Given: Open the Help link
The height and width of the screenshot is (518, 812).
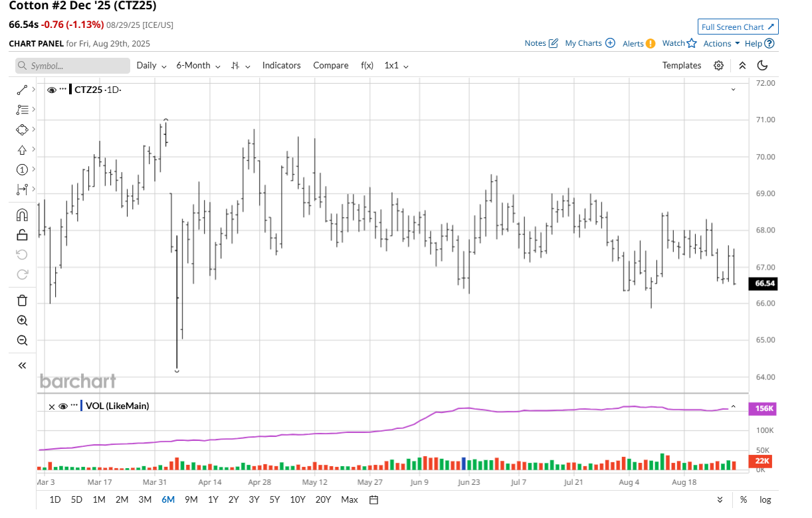Looking at the screenshot, I should coord(760,43).
